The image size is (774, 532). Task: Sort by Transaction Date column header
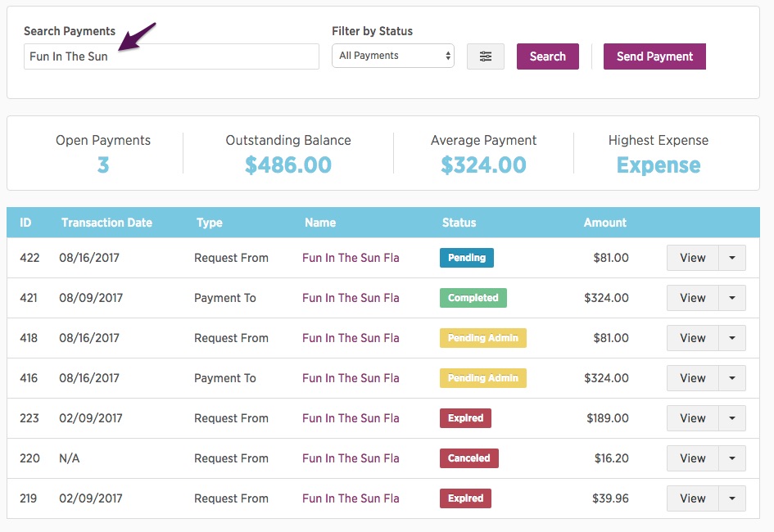tap(106, 223)
